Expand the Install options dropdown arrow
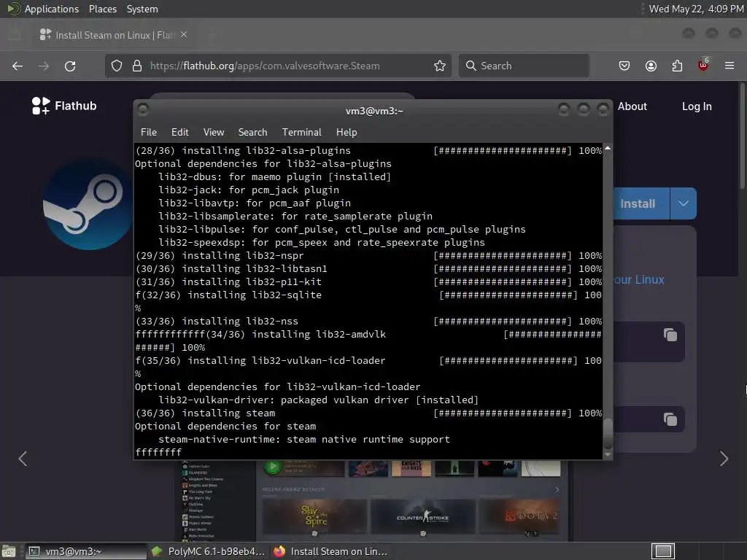This screenshot has height=560, width=747. click(x=683, y=203)
